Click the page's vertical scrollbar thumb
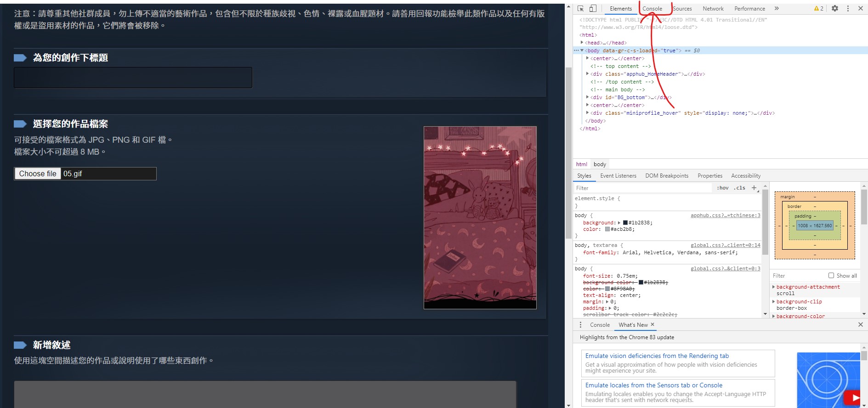The width and height of the screenshot is (868, 408). tap(568, 153)
